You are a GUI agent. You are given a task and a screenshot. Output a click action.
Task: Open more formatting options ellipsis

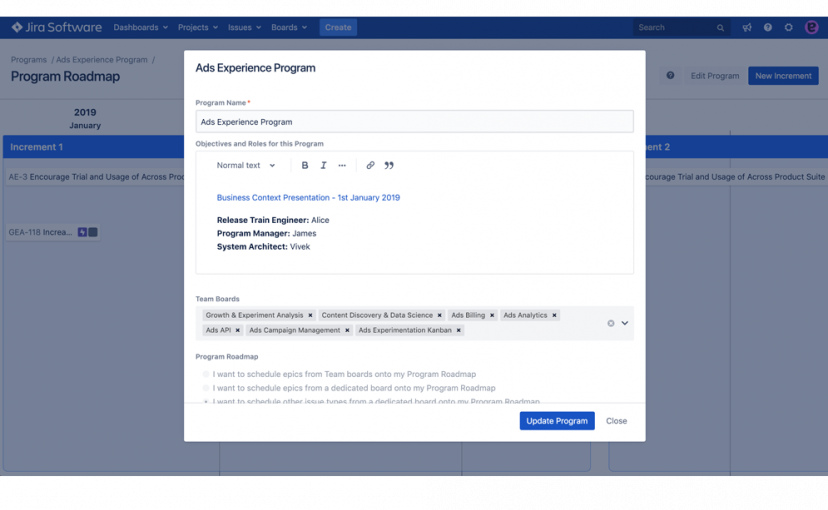[342, 165]
